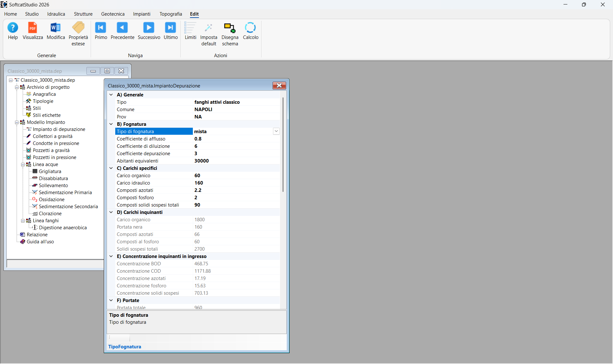Switch to Geotecnica tab
This screenshot has height=364, width=613.
(113, 14)
